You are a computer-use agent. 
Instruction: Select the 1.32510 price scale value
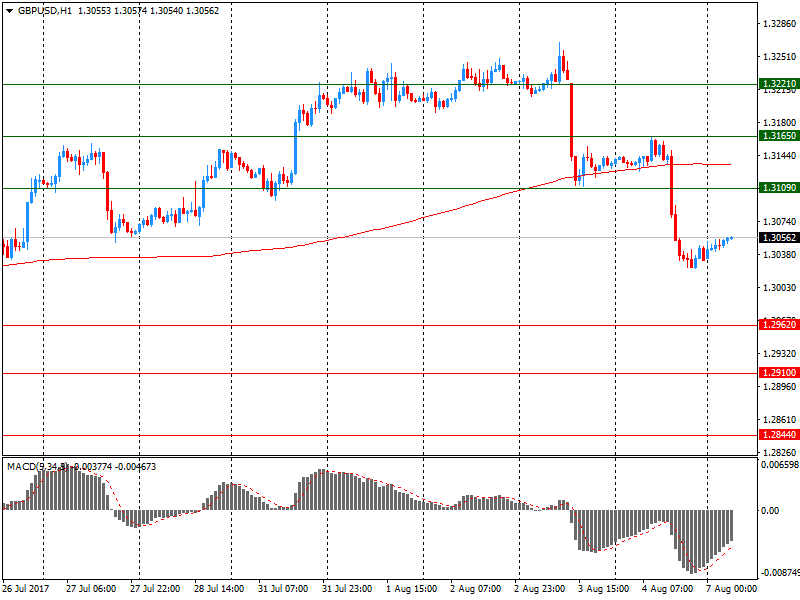click(780, 57)
